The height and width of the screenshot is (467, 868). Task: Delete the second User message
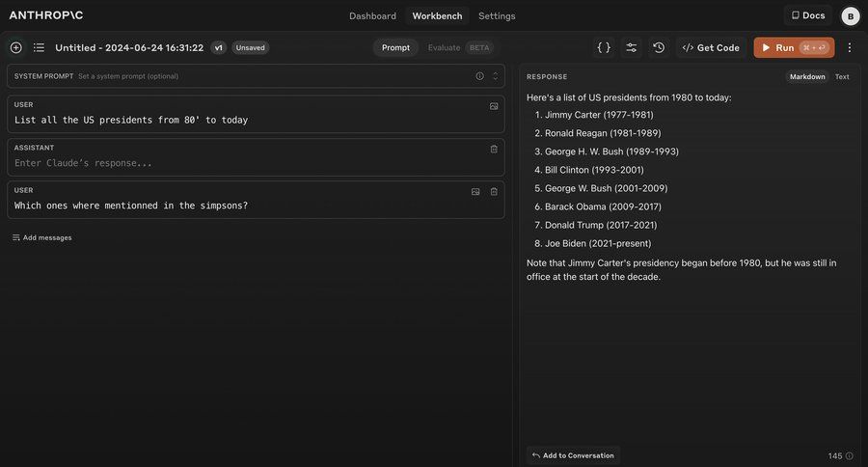pyautogui.click(x=494, y=191)
